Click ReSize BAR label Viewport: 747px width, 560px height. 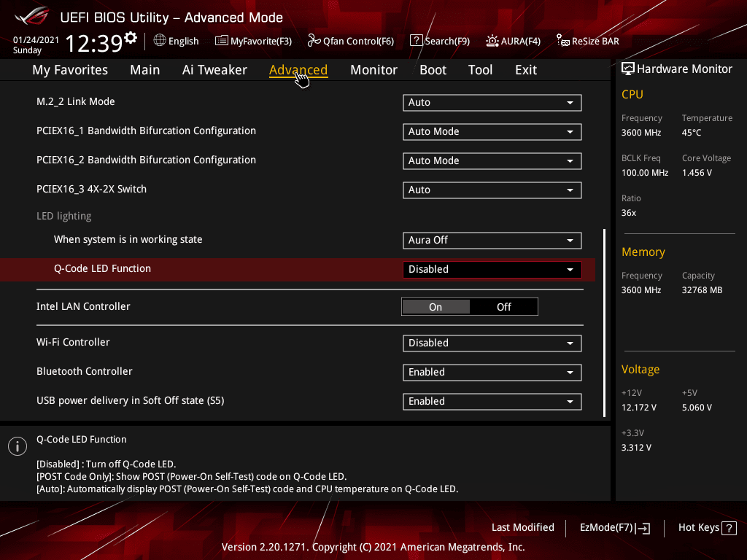click(x=595, y=41)
